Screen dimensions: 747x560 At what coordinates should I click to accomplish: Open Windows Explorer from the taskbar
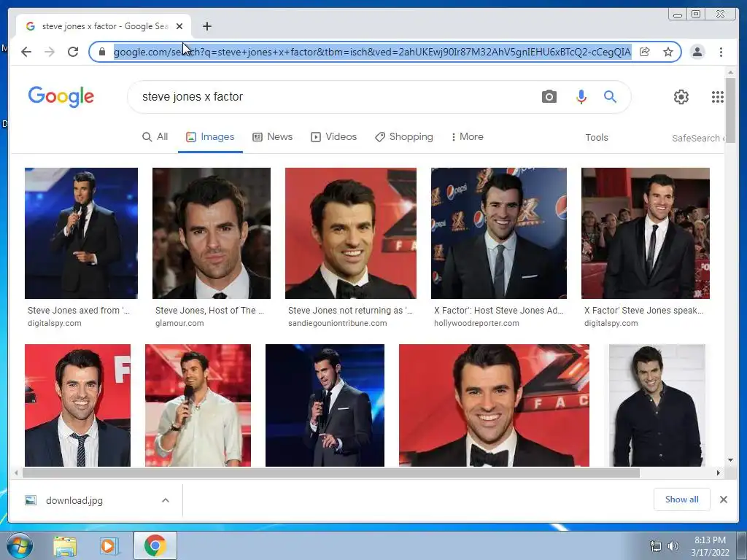pos(65,545)
